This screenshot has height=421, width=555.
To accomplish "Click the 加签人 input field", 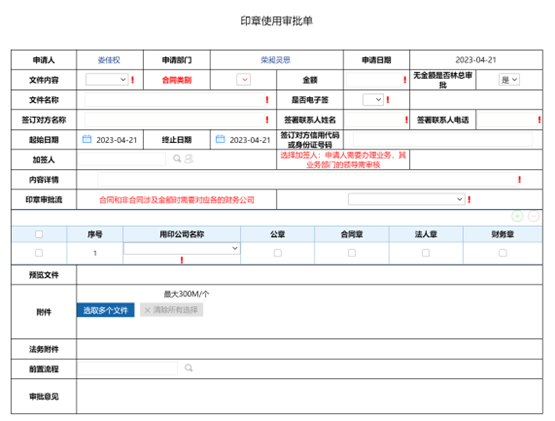I will click(121, 159).
